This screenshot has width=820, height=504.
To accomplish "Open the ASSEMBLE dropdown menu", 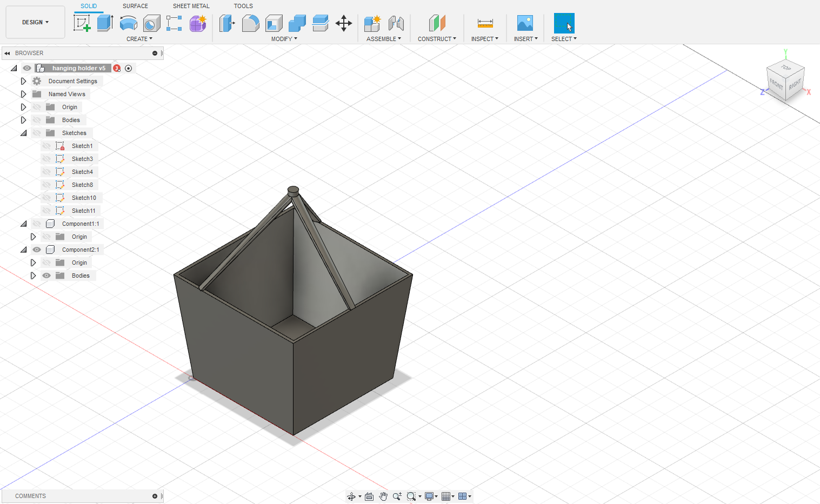I will [384, 39].
